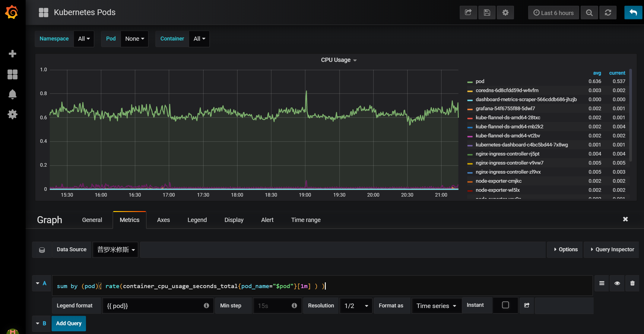Click the user avatar at sidebar bottom
Screen dimensions: 644x334
(x=12, y=331)
